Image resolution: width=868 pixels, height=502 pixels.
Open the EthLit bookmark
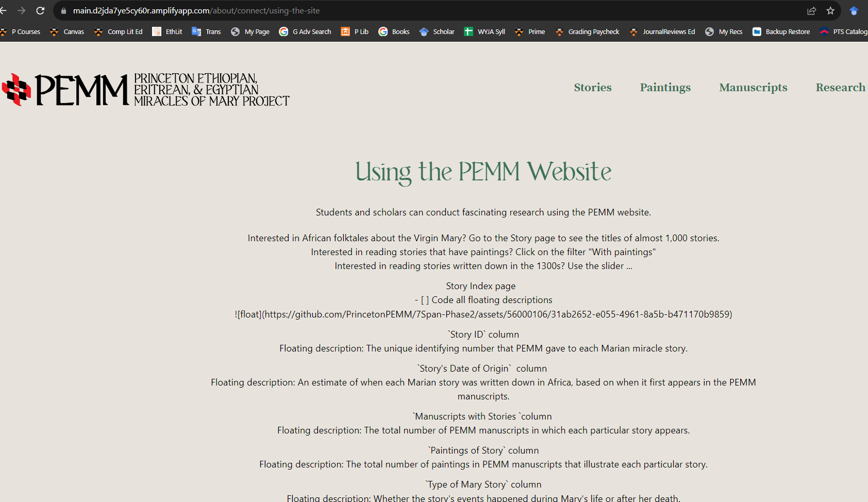[166, 31]
